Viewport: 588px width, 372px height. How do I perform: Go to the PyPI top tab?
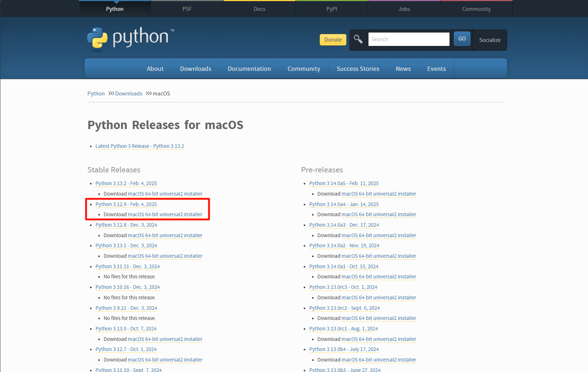tap(332, 9)
